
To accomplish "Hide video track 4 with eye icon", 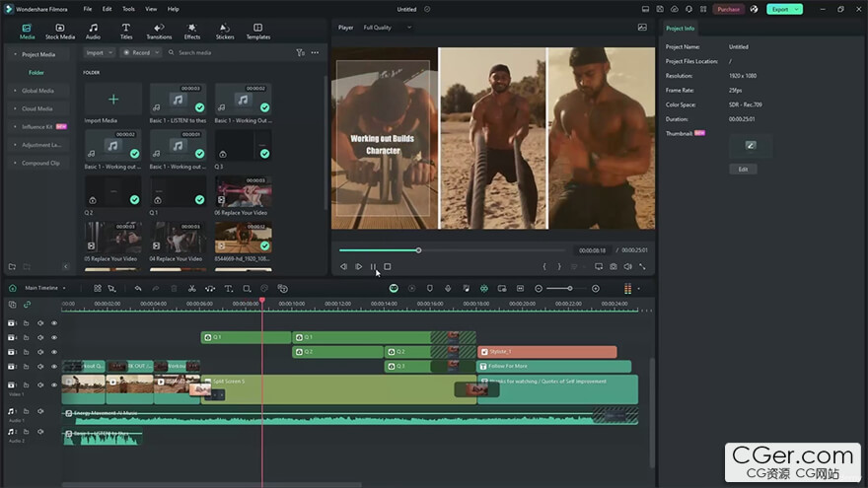I will click(x=54, y=337).
